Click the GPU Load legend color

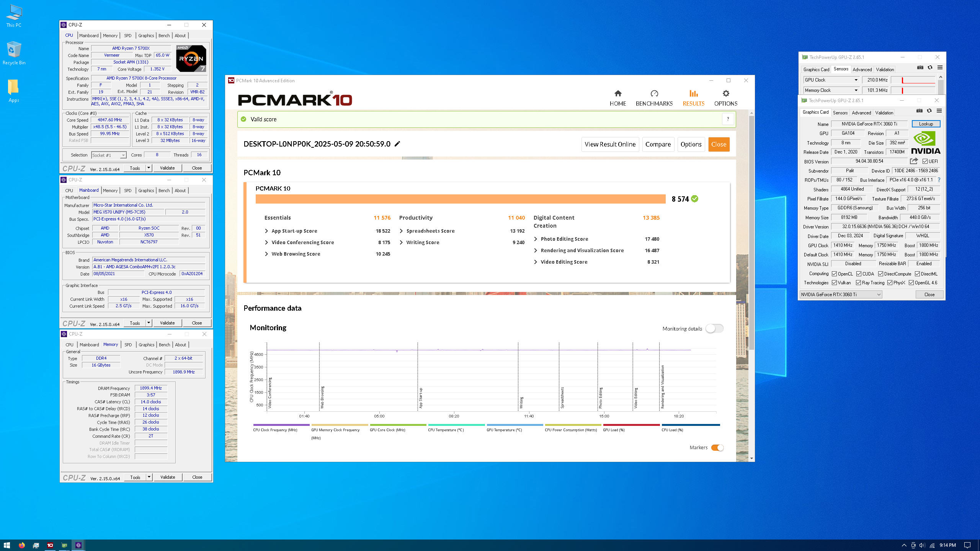pyautogui.click(x=631, y=425)
